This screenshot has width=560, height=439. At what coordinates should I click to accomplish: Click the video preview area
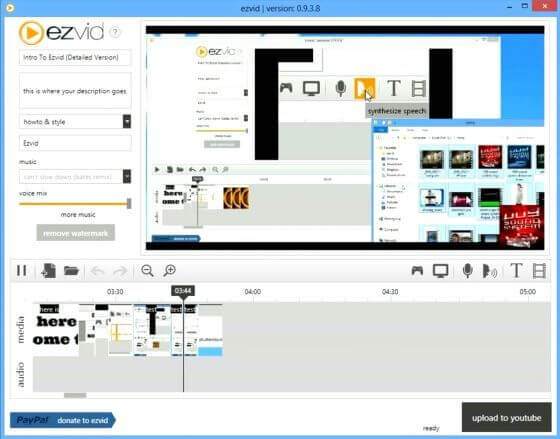(345, 138)
